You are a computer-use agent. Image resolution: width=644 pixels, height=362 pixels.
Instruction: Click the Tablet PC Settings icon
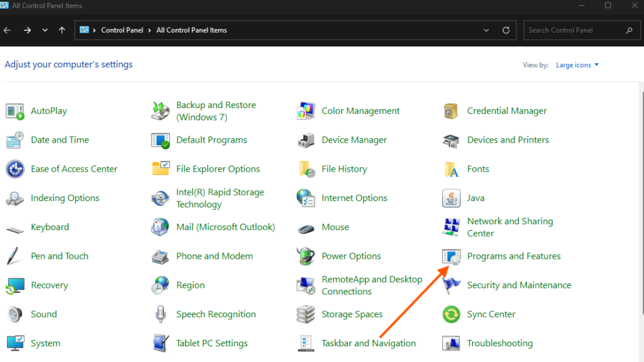tap(160, 344)
